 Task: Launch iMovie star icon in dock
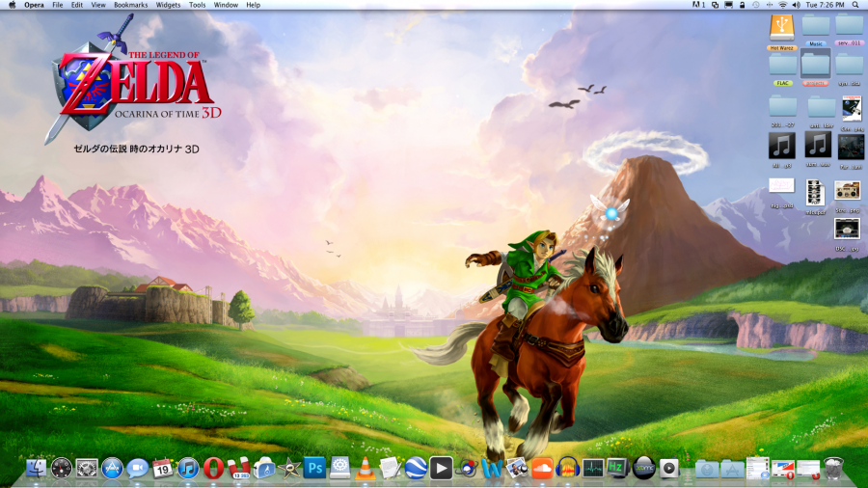[289, 469]
